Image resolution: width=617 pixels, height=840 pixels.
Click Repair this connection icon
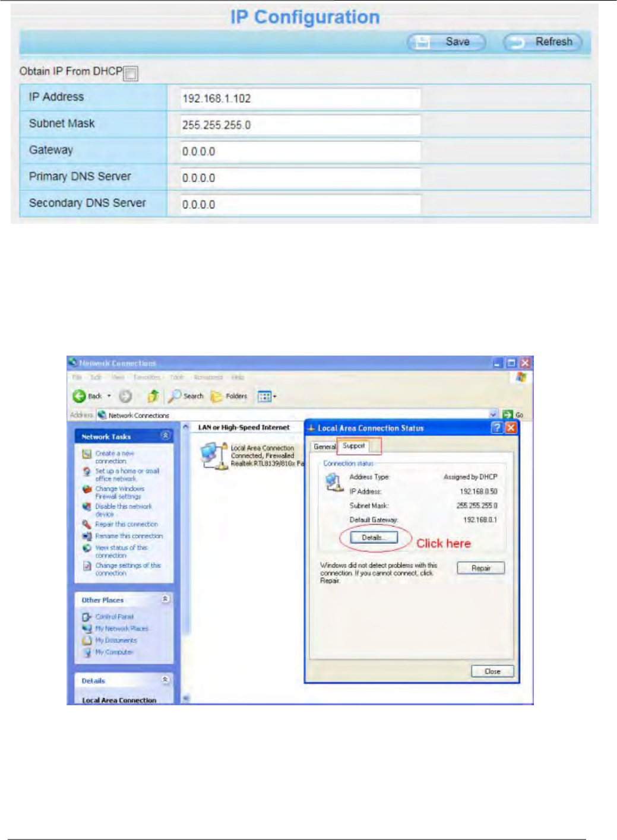coord(87,524)
